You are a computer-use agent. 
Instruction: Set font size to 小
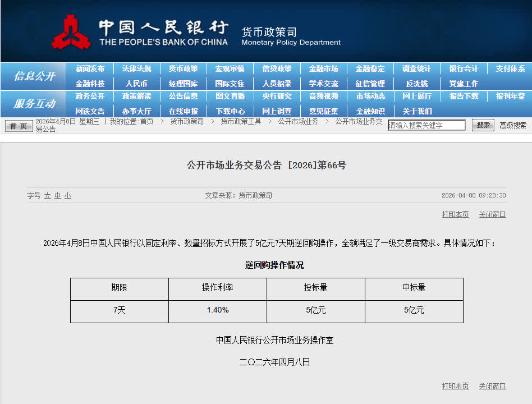click(67, 195)
